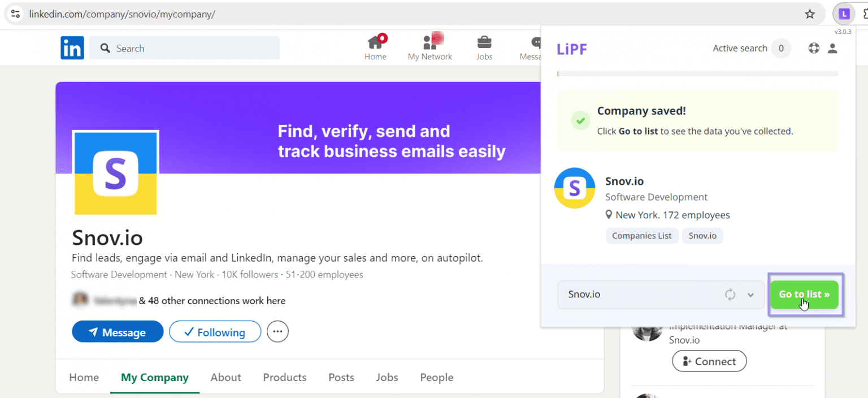Click the Companies List tag
The height and width of the screenshot is (398, 868).
point(641,236)
